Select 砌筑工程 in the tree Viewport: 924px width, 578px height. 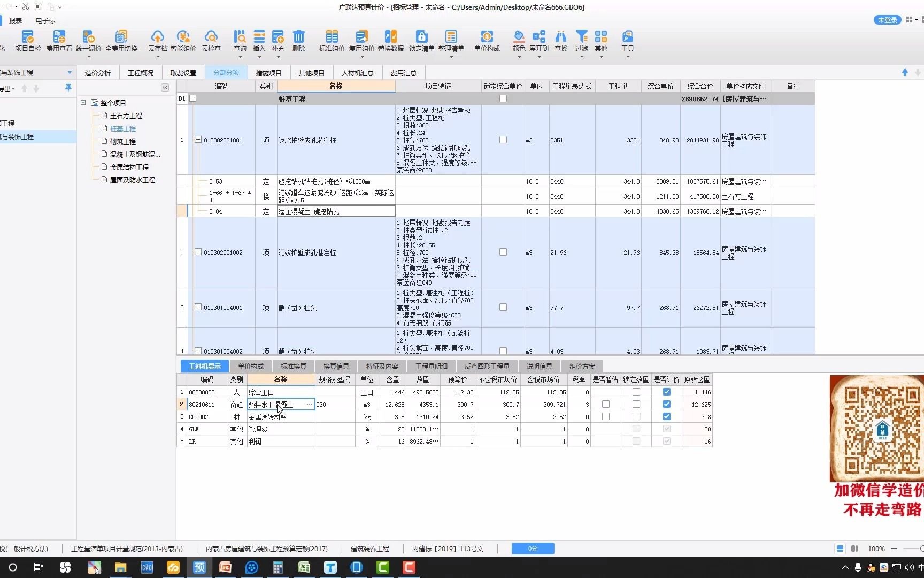[x=122, y=141]
